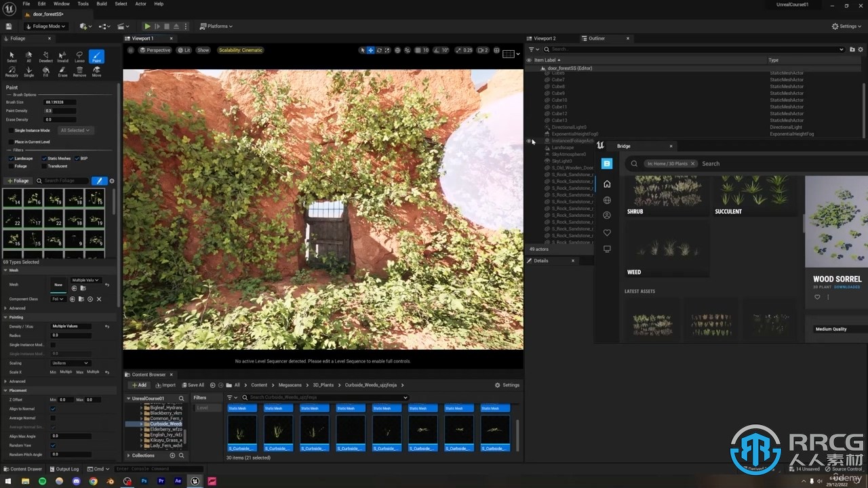This screenshot has width=868, height=488.
Task: Select the Paint foliage tool
Action: 96,56
